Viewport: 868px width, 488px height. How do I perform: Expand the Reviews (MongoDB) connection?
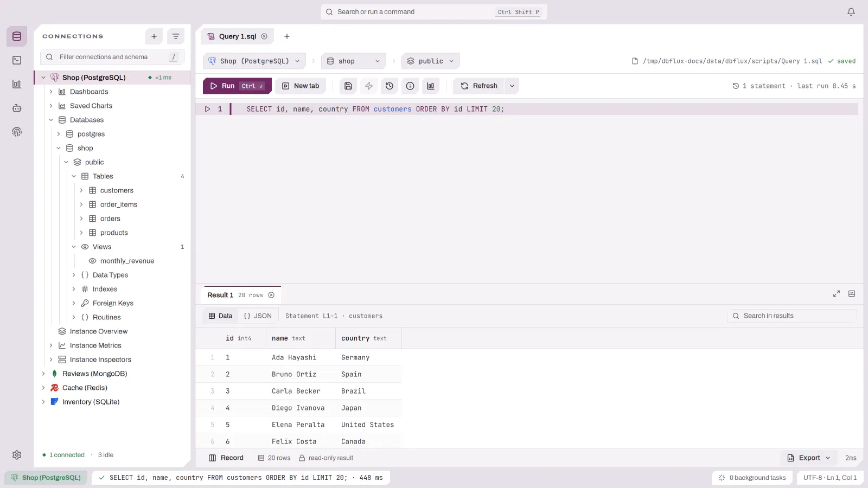[x=43, y=374]
